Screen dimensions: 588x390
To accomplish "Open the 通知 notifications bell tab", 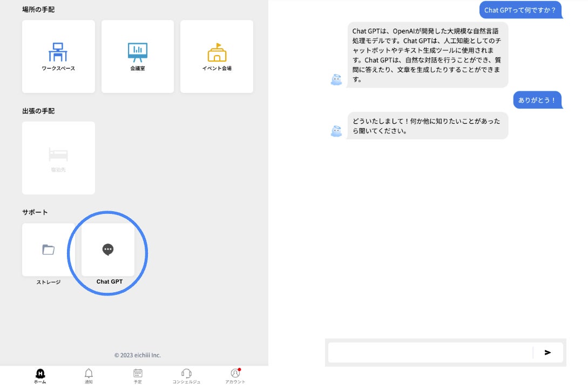I will (89, 376).
